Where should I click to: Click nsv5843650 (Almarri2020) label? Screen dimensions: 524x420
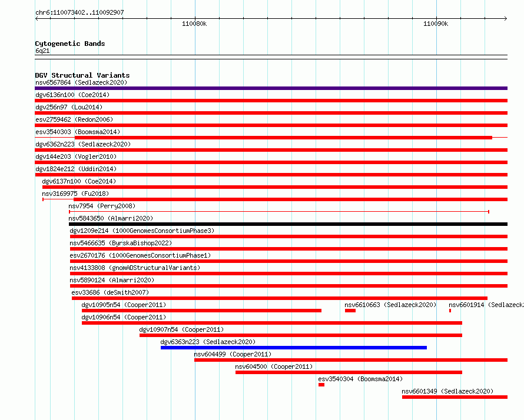(111, 218)
